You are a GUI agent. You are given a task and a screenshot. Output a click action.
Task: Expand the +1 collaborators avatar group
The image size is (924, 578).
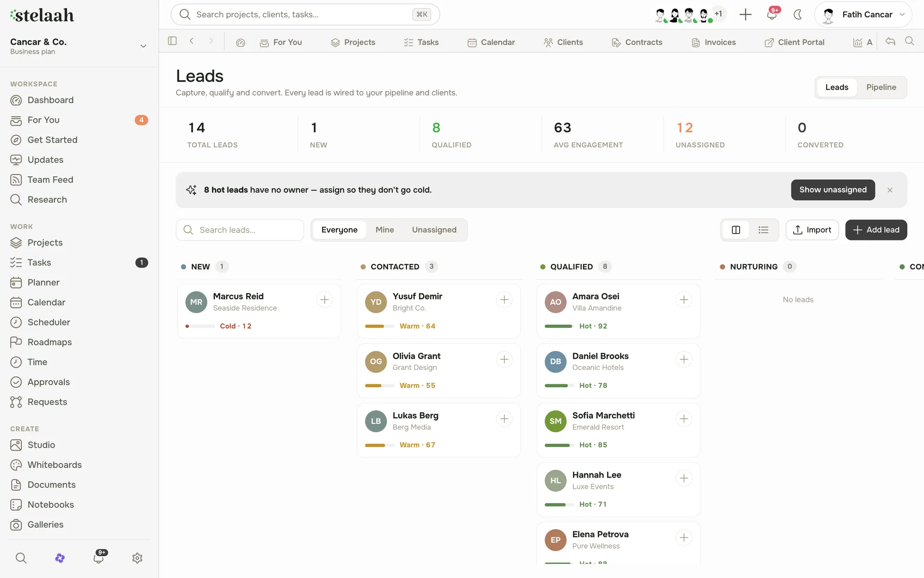pyautogui.click(x=718, y=14)
